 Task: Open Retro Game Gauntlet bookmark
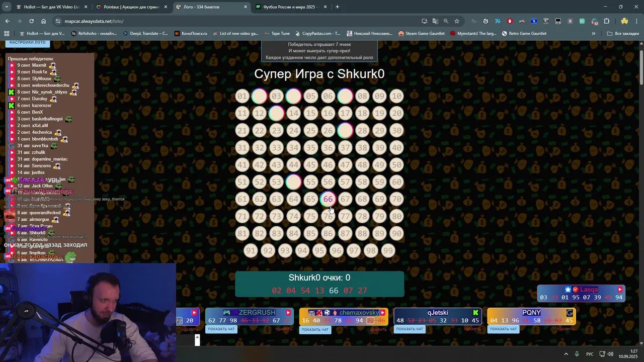(524, 34)
